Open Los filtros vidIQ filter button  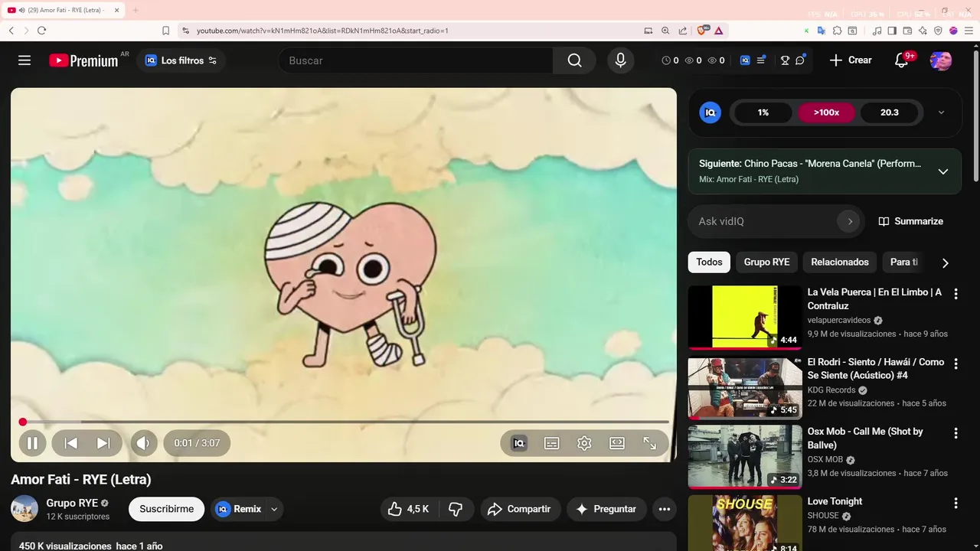(181, 60)
